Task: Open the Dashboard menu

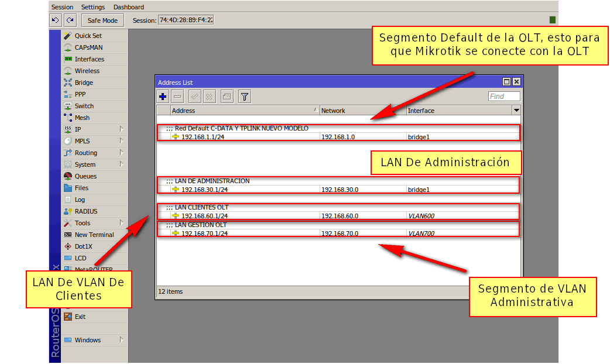Action: pyautogui.click(x=128, y=7)
